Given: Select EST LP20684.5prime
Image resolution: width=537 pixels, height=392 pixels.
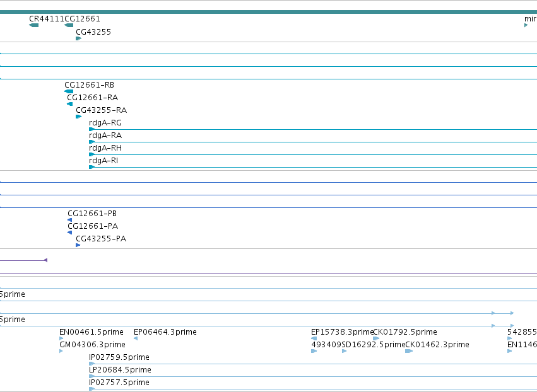Looking at the screenshot, I should point(120,370).
